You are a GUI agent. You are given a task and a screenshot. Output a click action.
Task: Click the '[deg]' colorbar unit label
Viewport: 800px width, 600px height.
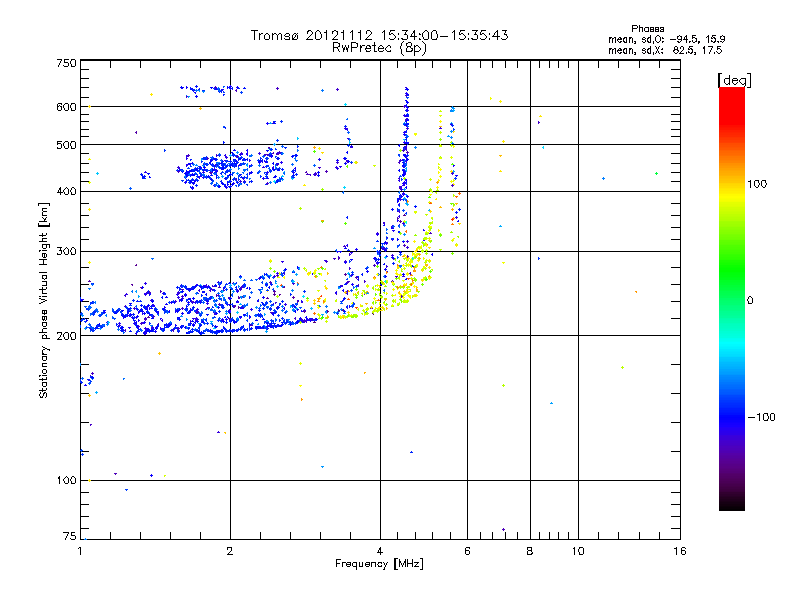pos(734,81)
